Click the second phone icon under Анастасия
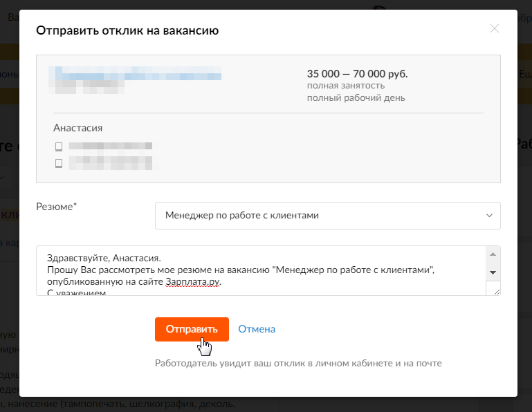532x412 pixels. click(x=59, y=163)
